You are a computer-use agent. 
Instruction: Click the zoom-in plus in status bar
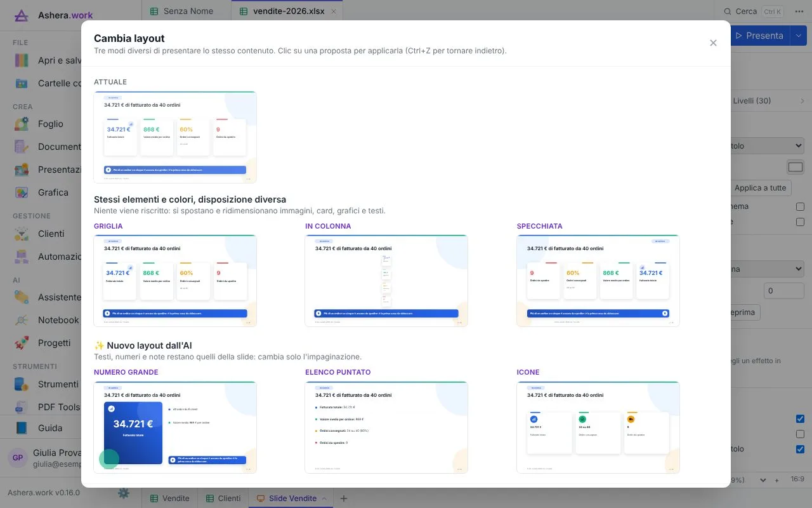coord(776,480)
